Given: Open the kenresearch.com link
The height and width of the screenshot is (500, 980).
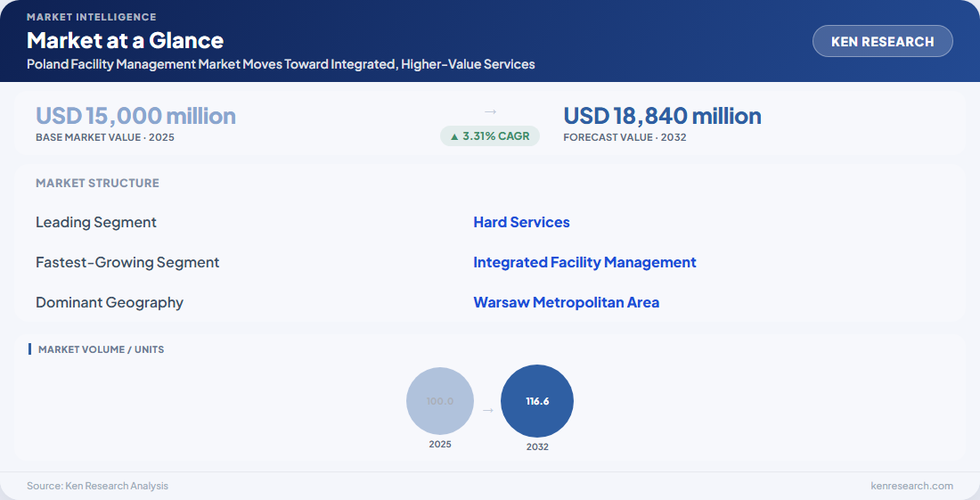Looking at the screenshot, I should 912,486.
